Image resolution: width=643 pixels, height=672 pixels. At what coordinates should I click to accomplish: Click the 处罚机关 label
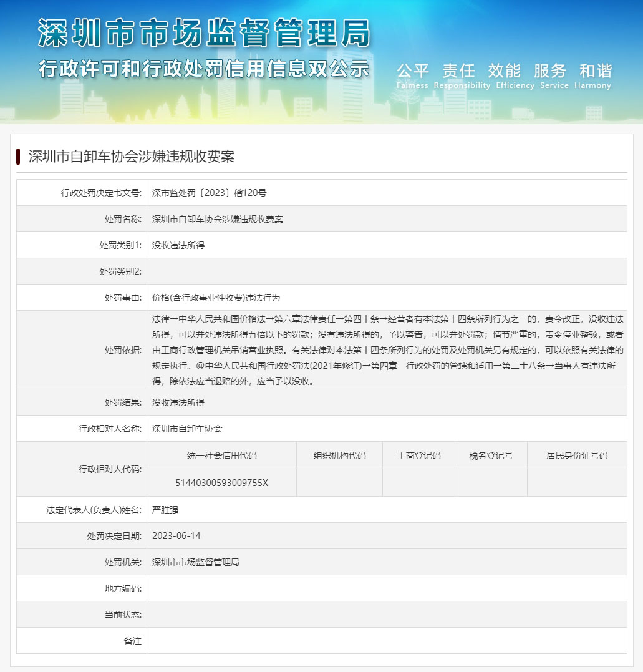123,562
